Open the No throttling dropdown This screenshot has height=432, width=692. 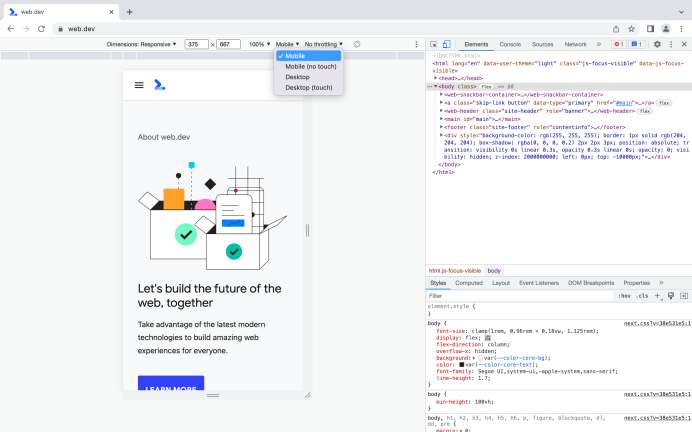pos(323,44)
